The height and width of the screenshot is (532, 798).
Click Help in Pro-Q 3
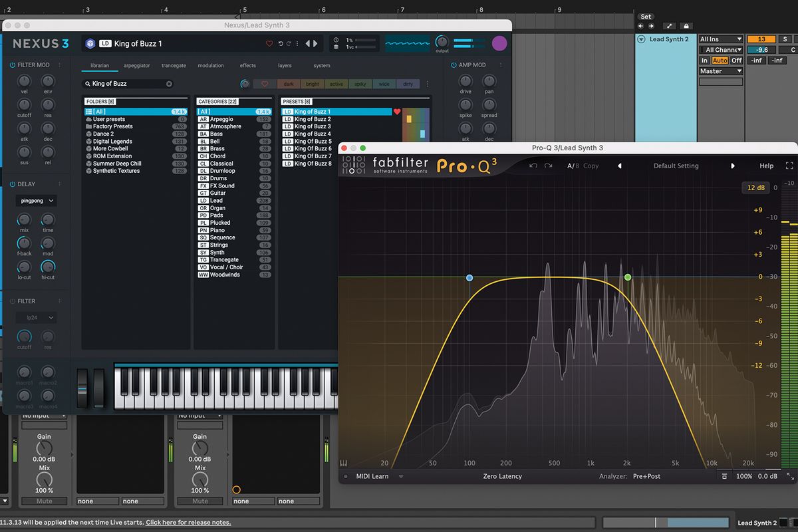[766, 166]
